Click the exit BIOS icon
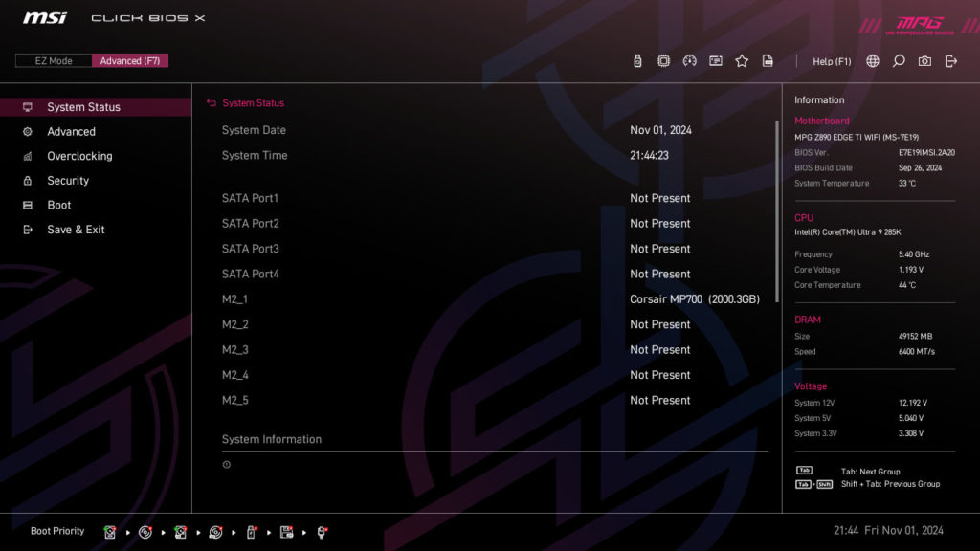 point(950,60)
